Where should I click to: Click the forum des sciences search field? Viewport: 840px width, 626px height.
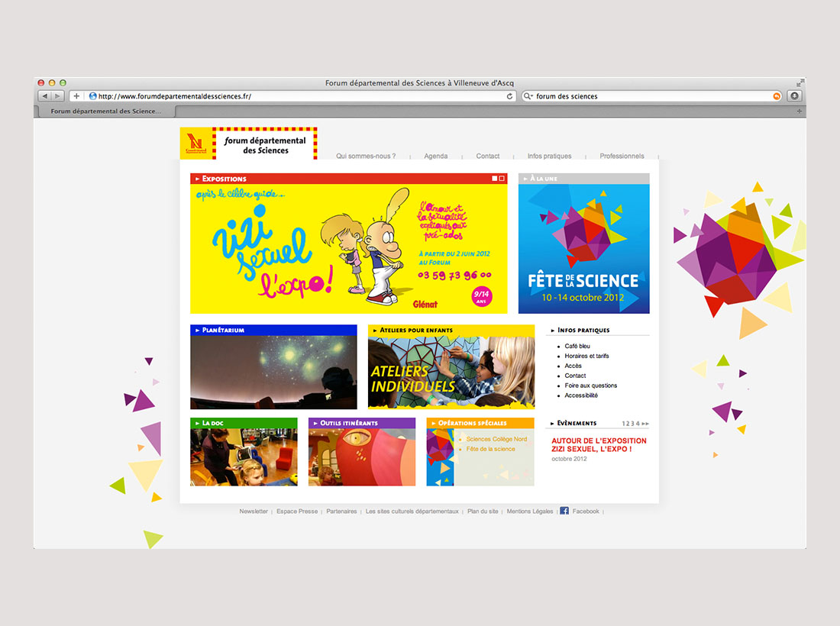651,96
